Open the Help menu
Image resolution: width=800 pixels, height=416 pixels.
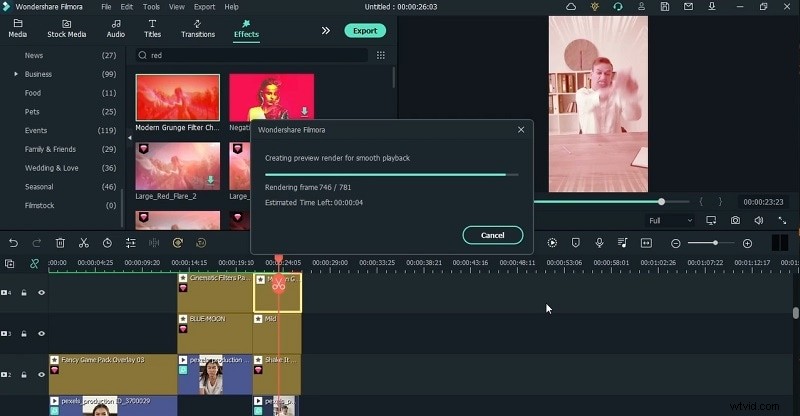pyautogui.click(x=231, y=7)
